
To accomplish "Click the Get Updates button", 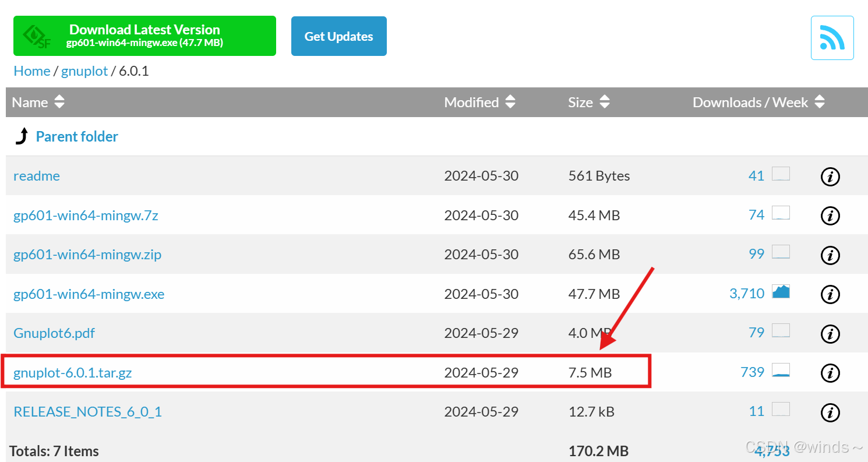I will (x=339, y=36).
